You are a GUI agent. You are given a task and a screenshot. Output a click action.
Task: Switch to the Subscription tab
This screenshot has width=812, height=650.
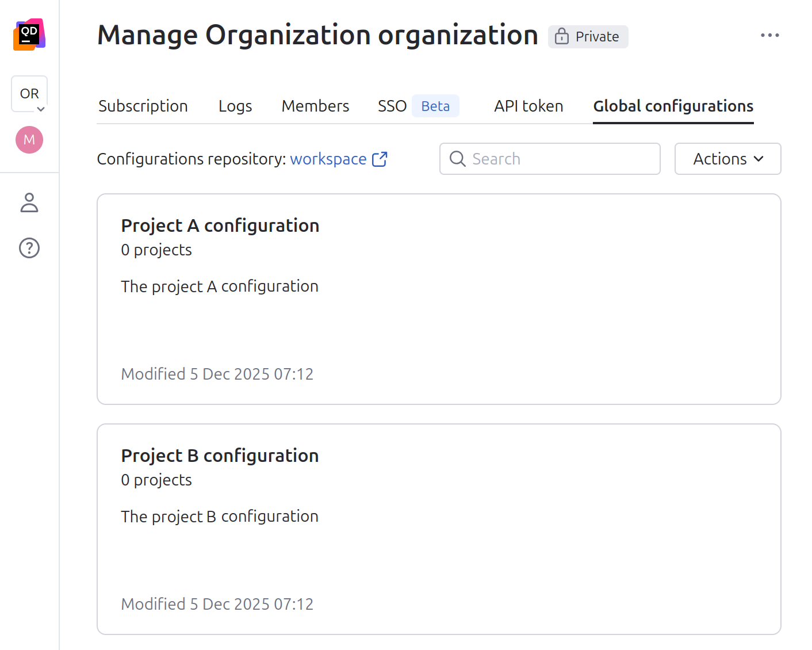click(143, 106)
